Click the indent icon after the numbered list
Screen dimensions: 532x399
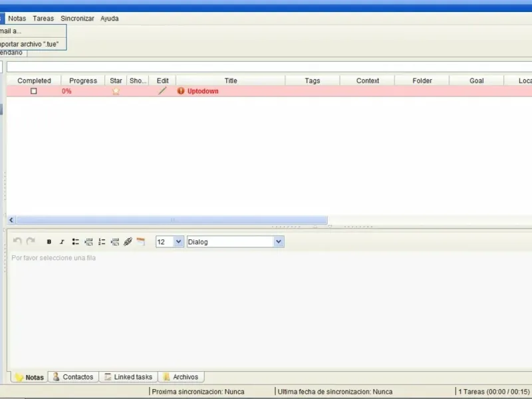115,241
